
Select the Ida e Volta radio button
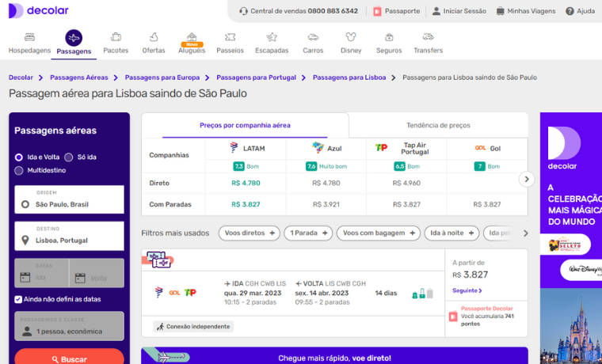(x=18, y=157)
